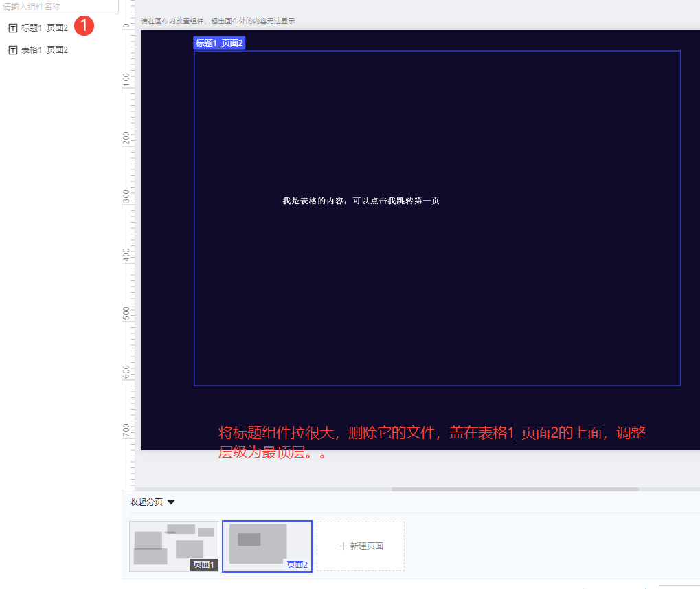This screenshot has height=589, width=700.
Task: Focus the 请输入组件名称 search field
Action: [x=58, y=7]
